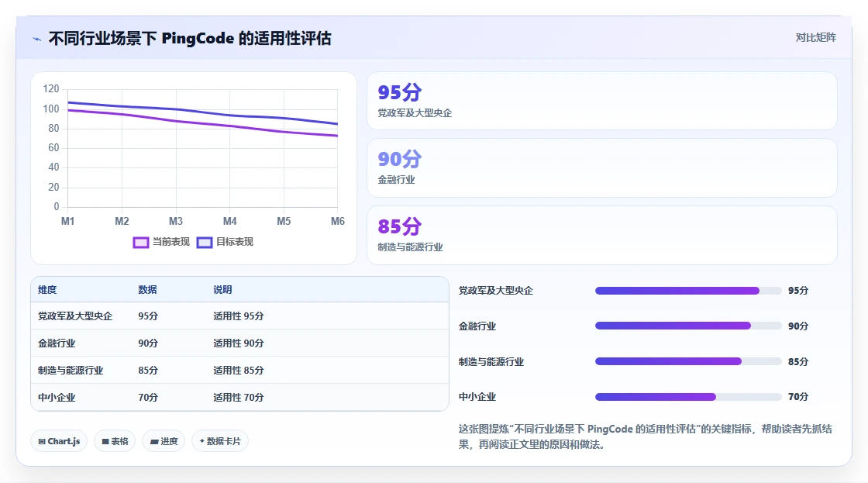The image size is (868, 483).
Task: Click the M1 axis label on chart
Action: [67, 222]
